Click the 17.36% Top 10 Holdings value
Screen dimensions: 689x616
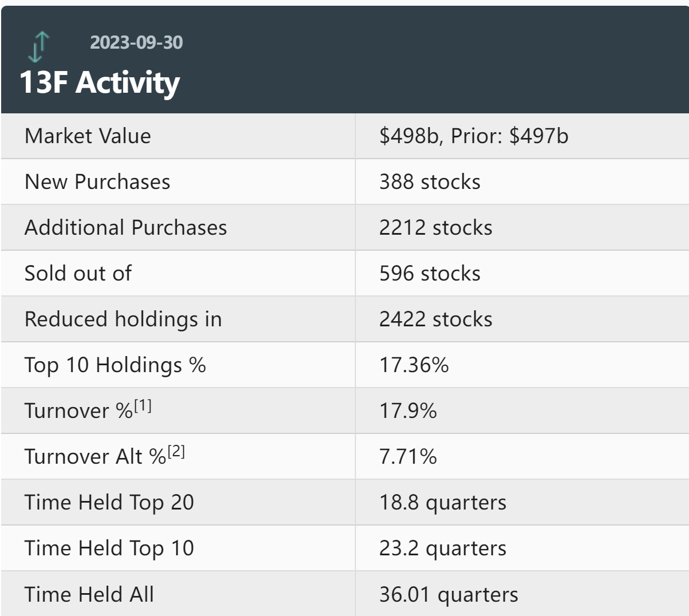point(414,365)
